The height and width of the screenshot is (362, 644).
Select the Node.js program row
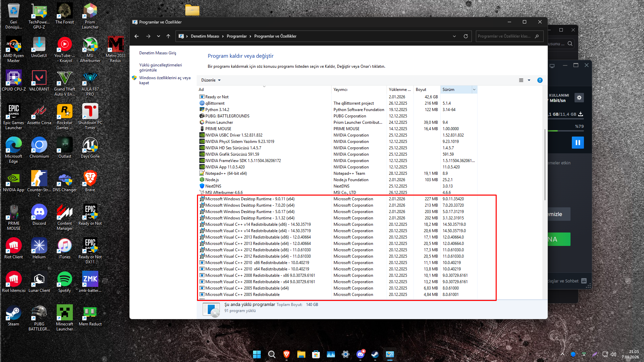(x=338, y=180)
